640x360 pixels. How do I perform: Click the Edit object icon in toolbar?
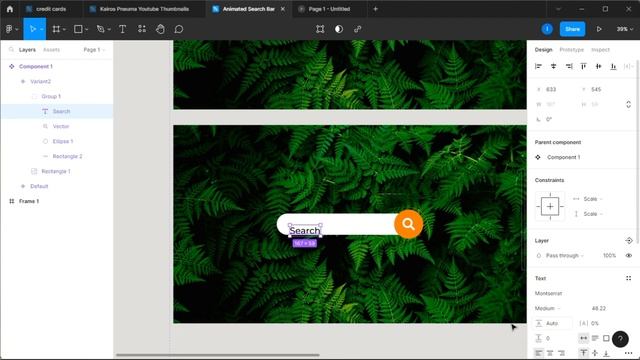tap(320, 29)
